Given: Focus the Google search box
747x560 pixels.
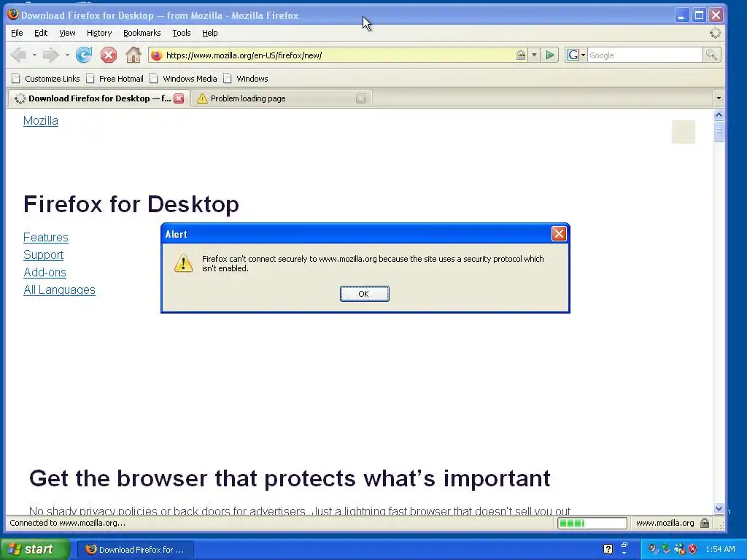Looking at the screenshot, I should tap(645, 55).
